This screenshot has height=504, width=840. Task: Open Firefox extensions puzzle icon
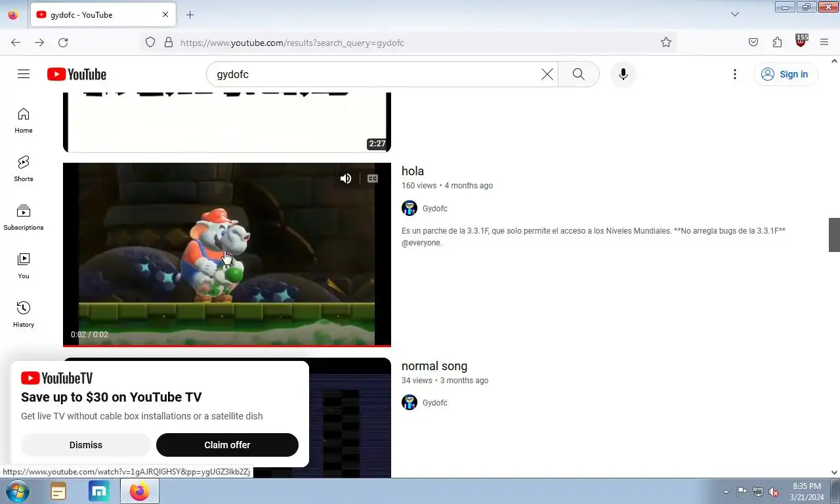pyautogui.click(x=777, y=43)
